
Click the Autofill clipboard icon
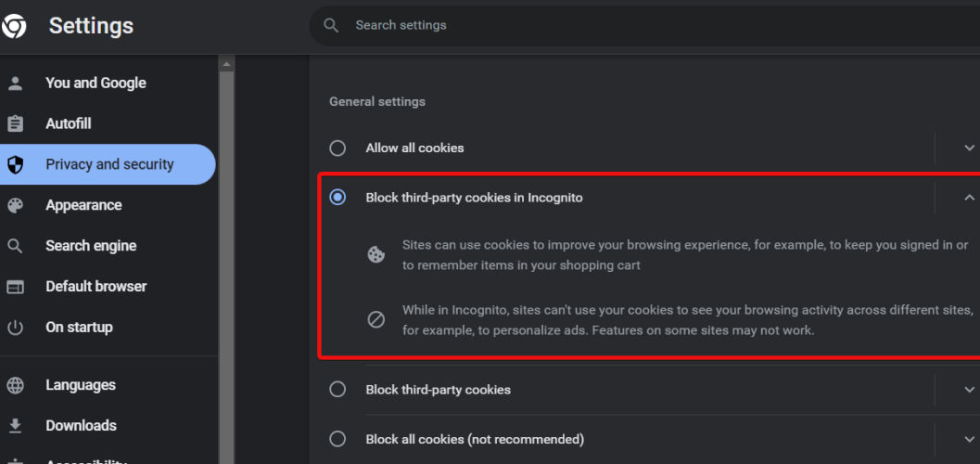[x=15, y=123]
